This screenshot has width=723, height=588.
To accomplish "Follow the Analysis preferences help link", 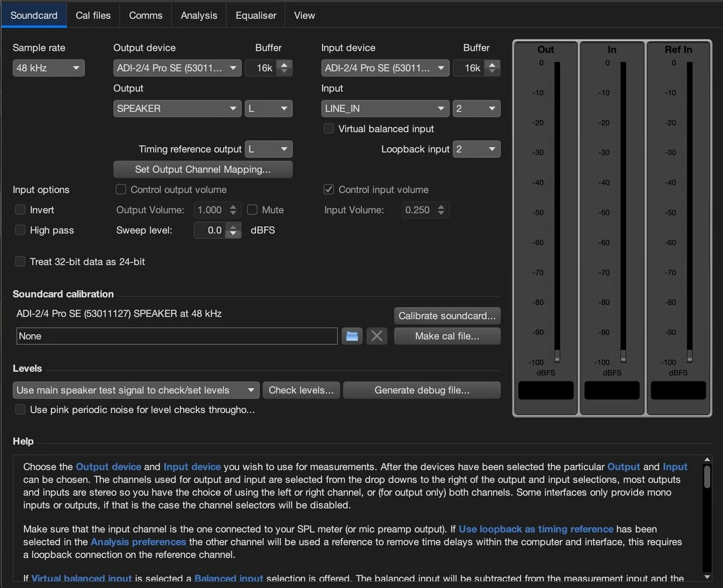I will (138, 541).
